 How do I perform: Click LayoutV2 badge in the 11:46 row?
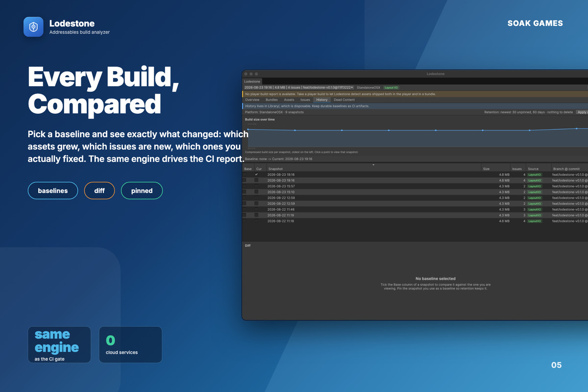coord(535,209)
